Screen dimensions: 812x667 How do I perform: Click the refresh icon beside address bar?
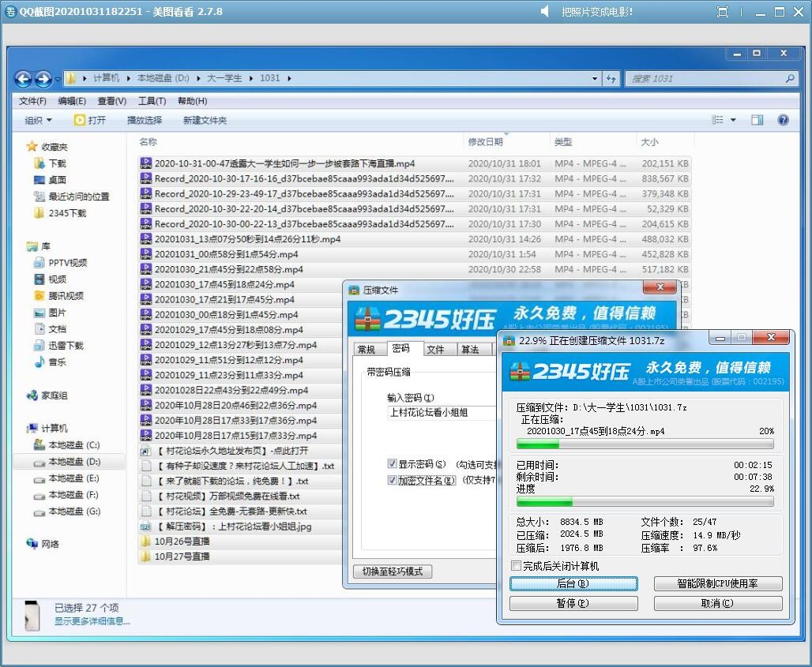611,79
